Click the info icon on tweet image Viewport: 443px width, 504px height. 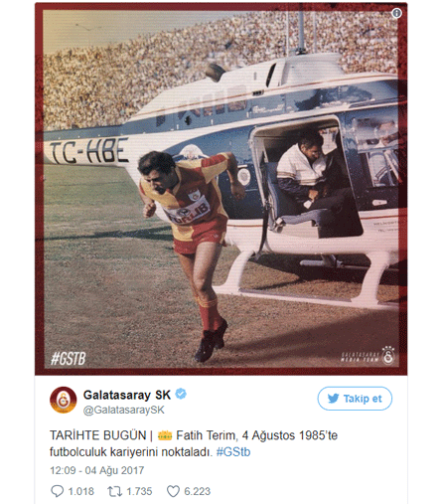(x=396, y=13)
